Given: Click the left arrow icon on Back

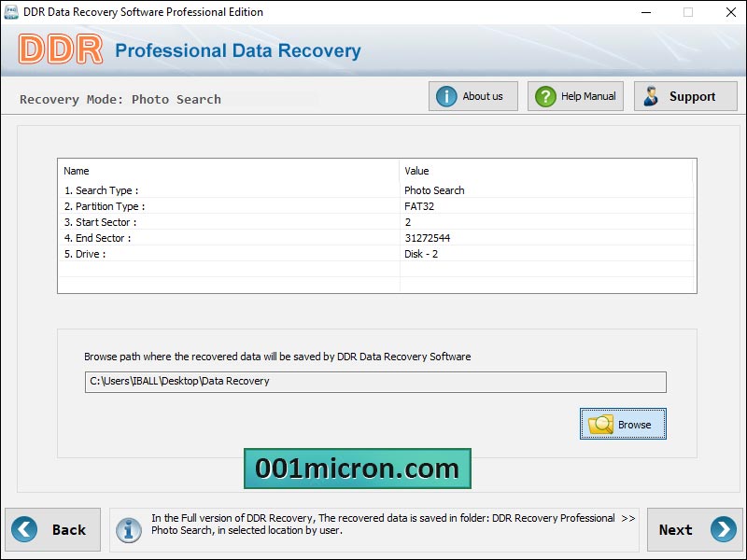Looking at the screenshot, I should pyautogui.click(x=24, y=529).
